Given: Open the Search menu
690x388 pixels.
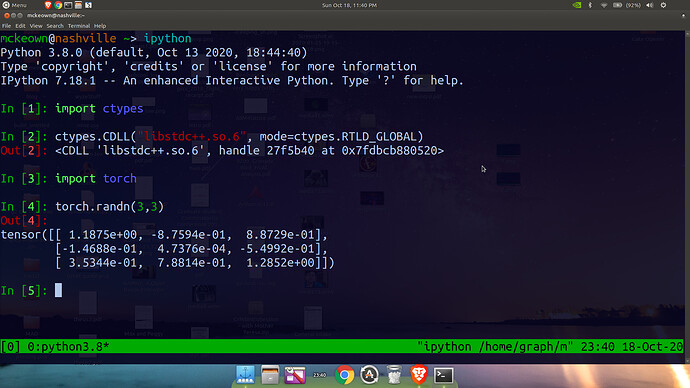Looking at the screenshot, I should pyautogui.click(x=55, y=26).
